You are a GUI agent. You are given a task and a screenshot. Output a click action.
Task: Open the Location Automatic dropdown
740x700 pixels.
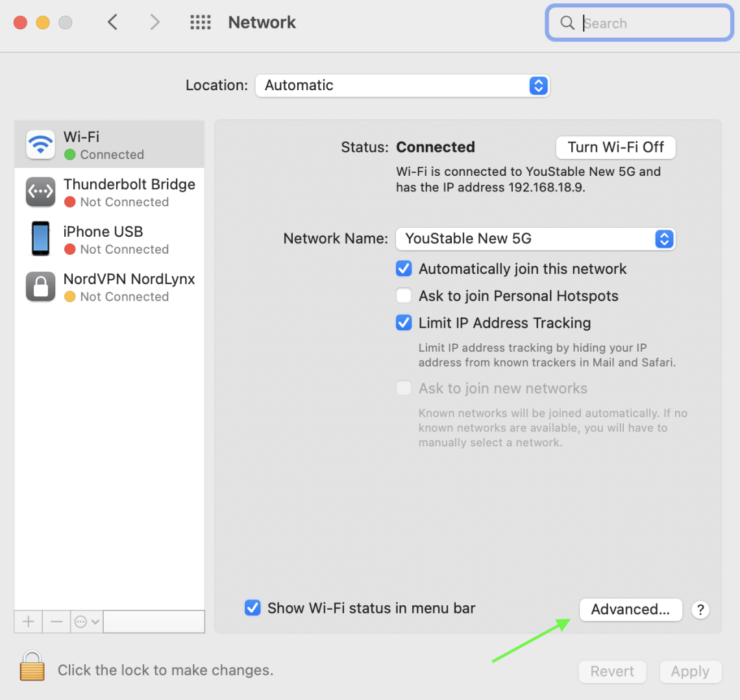(402, 86)
